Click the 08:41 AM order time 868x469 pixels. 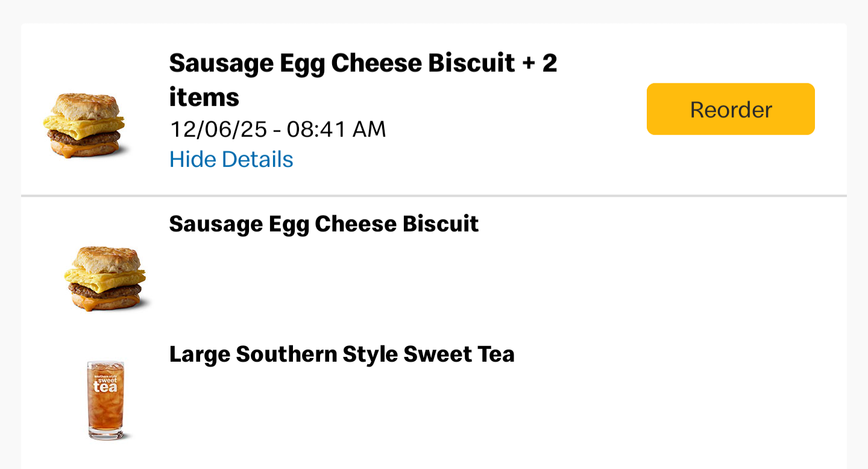pos(336,129)
